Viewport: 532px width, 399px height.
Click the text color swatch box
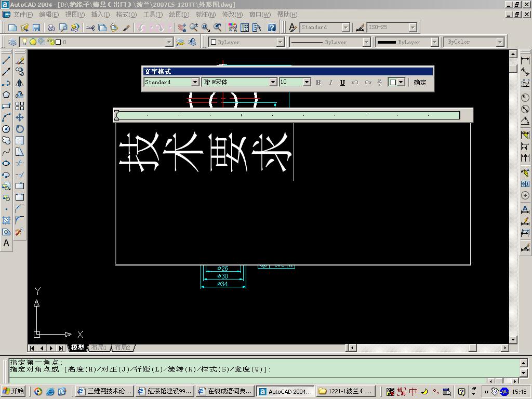point(393,83)
